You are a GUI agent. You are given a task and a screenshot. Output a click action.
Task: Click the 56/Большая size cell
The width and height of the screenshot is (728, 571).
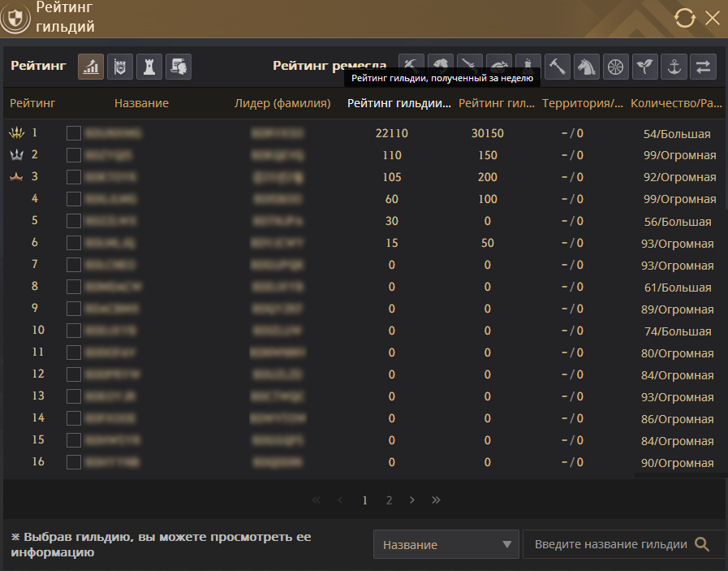pyautogui.click(x=678, y=222)
